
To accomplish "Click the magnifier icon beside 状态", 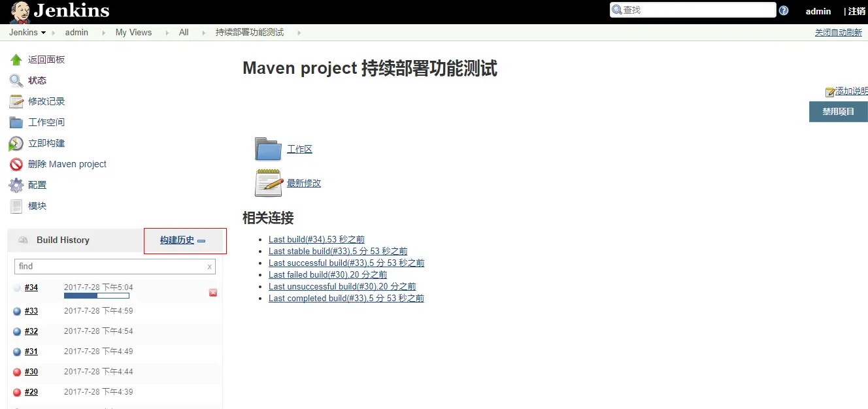I will click(16, 80).
